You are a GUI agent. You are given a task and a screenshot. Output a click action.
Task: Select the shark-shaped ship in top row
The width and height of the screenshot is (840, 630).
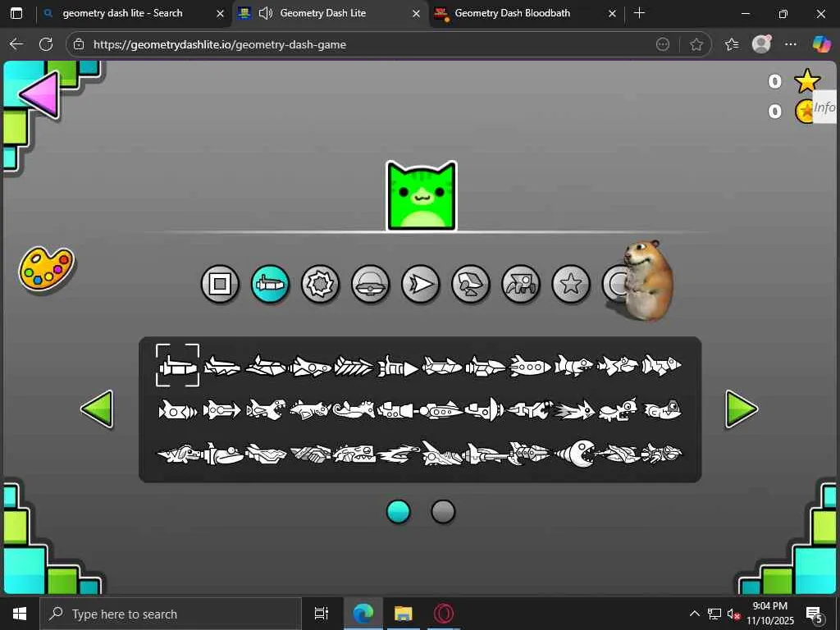(573, 367)
